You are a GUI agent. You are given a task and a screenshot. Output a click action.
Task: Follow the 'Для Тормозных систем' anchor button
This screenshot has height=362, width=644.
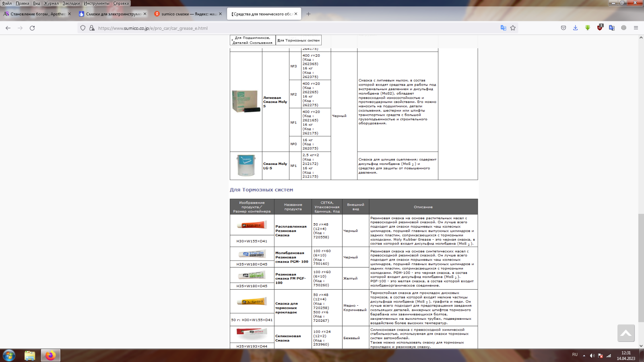[299, 40]
